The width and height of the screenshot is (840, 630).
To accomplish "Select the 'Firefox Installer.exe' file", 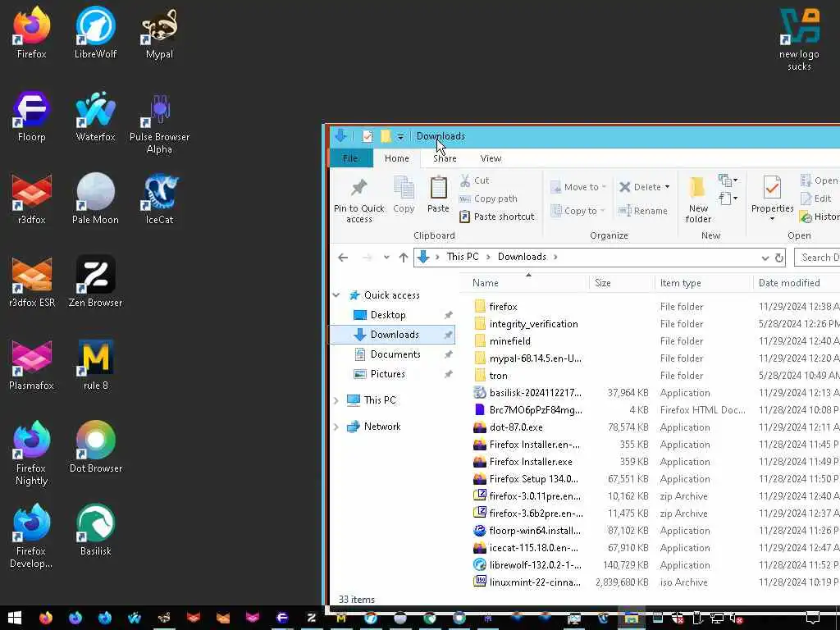I will point(531,462).
